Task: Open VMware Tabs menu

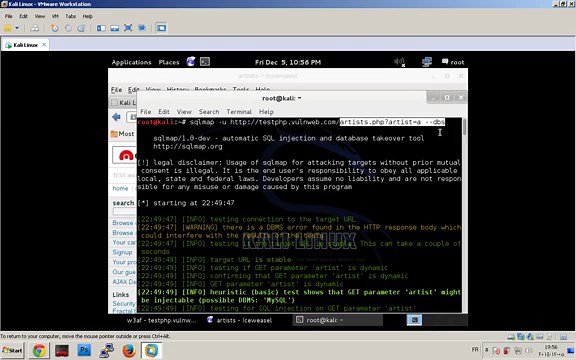Action: (x=71, y=16)
